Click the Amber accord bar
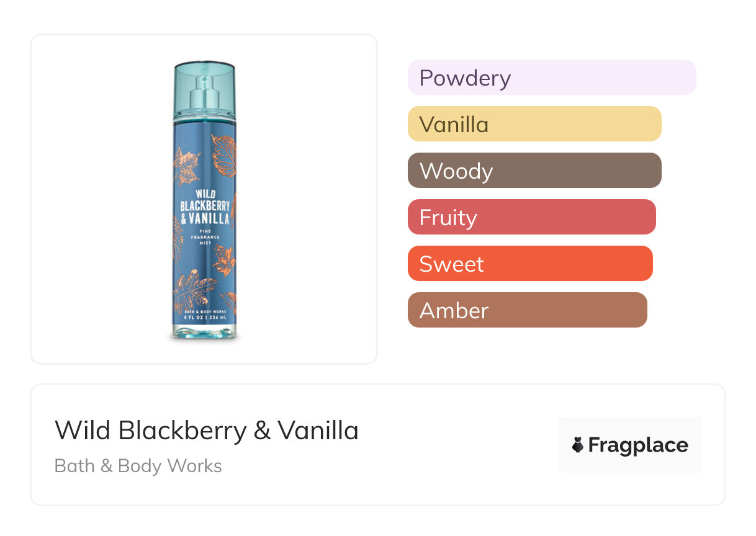 click(x=527, y=310)
